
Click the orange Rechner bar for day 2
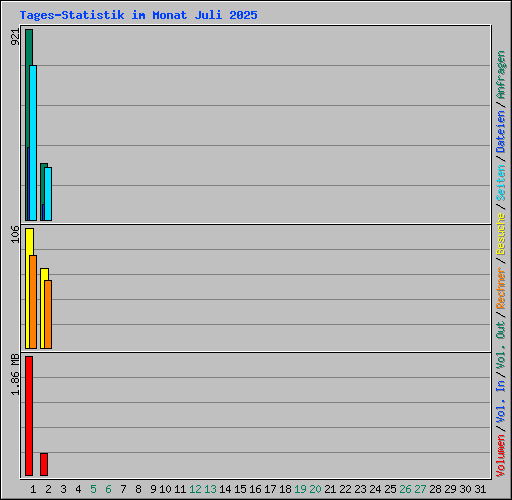48,314
